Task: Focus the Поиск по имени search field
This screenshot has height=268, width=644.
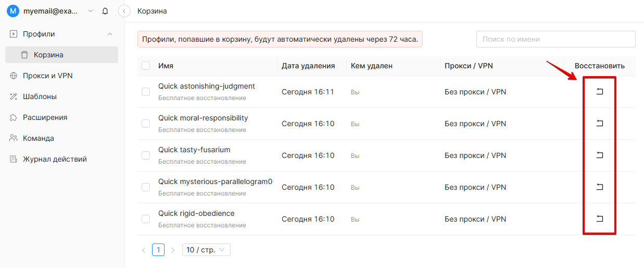Action: point(556,39)
